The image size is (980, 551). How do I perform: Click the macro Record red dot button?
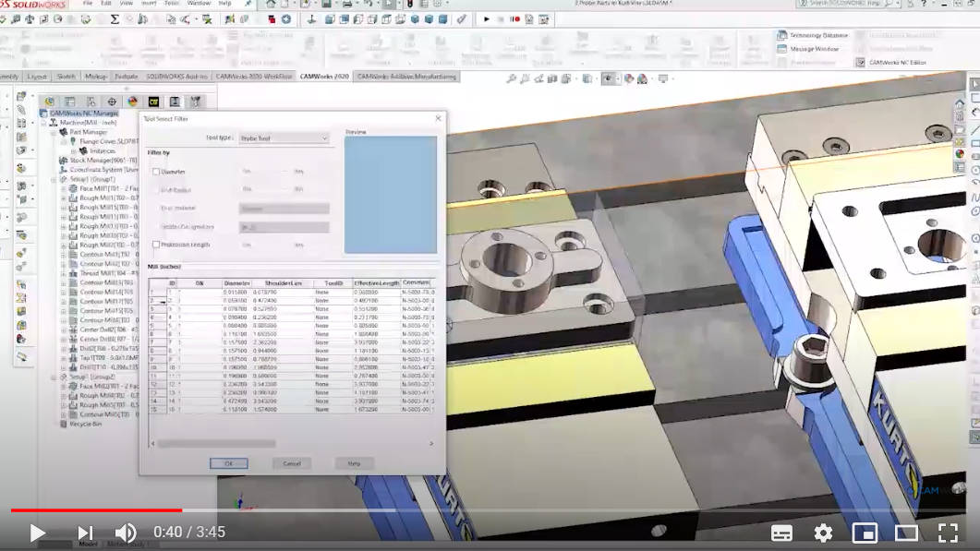[x=515, y=19]
